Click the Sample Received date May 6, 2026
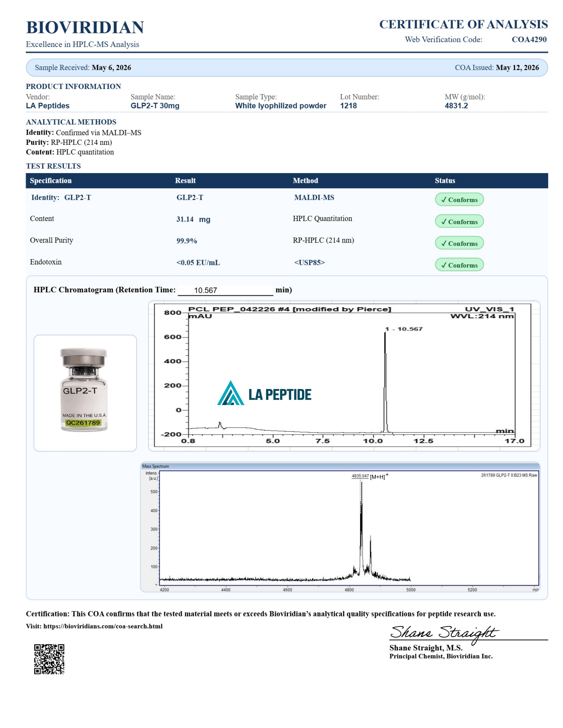The image size is (563, 728). [x=111, y=68]
